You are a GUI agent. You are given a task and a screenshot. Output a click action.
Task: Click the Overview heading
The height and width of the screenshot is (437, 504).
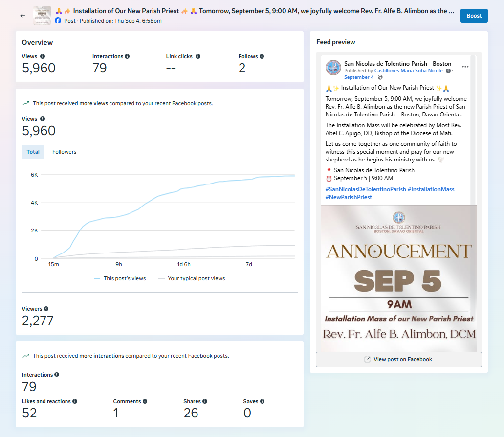pos(37,42)
